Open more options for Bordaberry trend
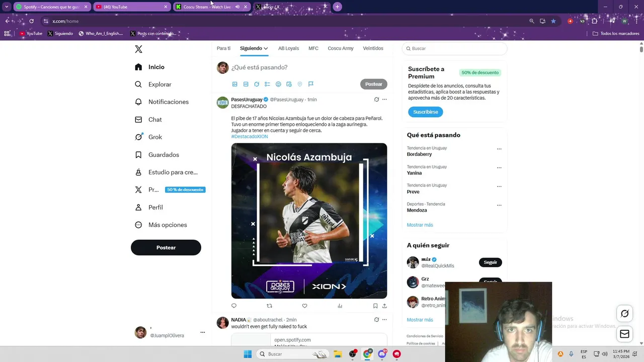This screenshot has height=362, width=644. click(x=499, y=149)
